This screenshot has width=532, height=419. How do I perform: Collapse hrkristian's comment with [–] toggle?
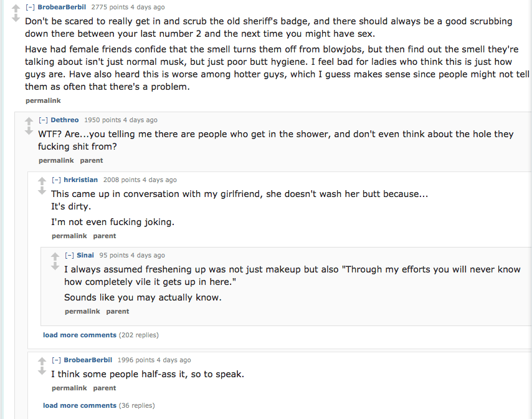tap(57, 180)
